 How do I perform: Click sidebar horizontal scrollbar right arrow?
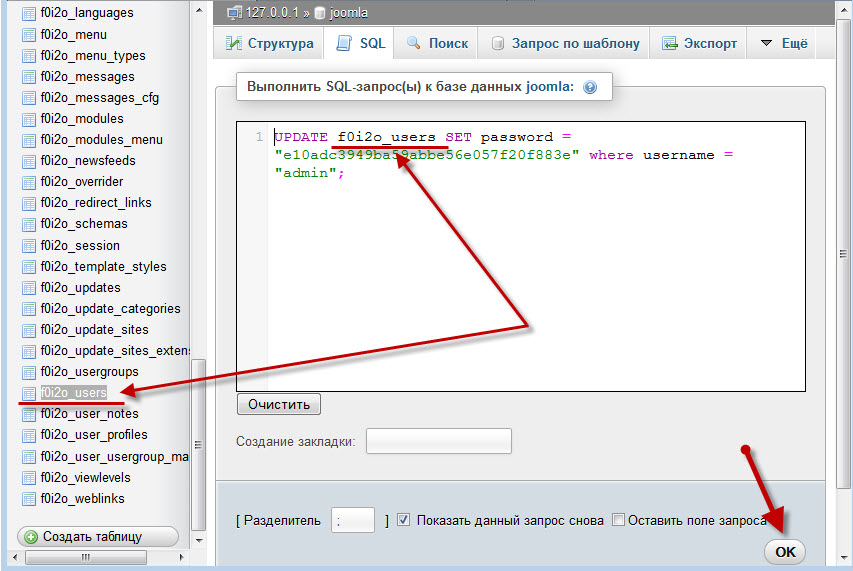pos(182,557)
